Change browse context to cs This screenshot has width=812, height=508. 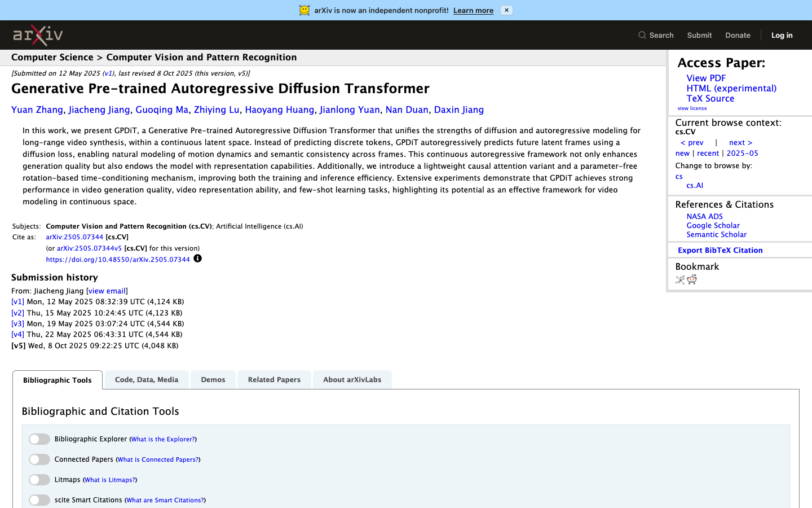[x=679, y=176]
